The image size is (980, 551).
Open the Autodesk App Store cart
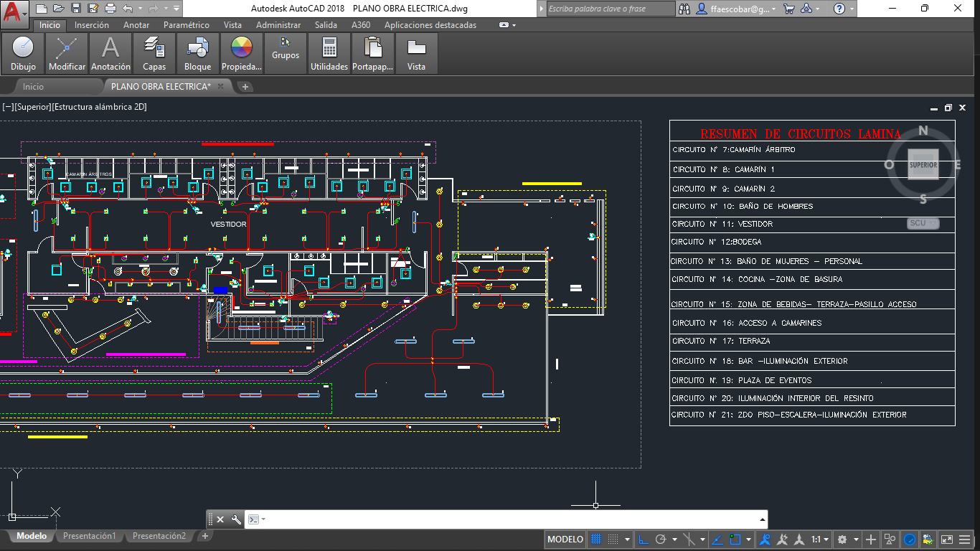point(789,9)
